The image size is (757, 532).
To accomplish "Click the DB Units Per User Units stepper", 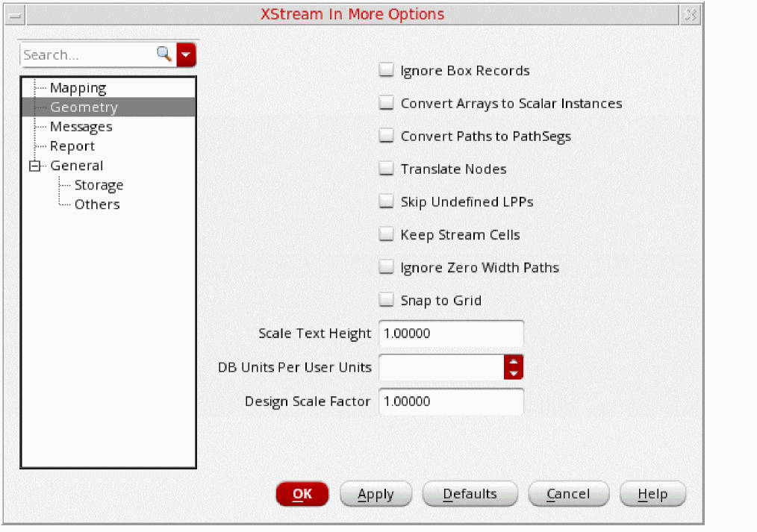I will click(x=514, y=367).
